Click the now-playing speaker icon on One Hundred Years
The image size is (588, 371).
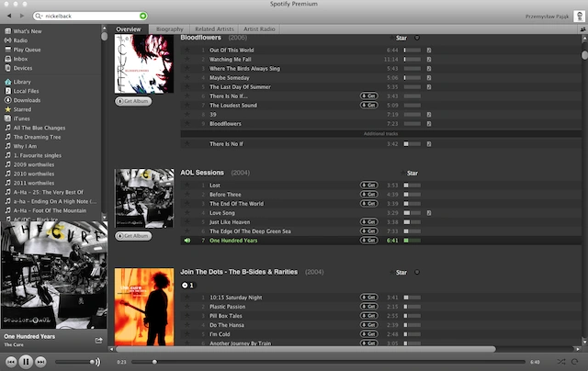pos(187,241)
